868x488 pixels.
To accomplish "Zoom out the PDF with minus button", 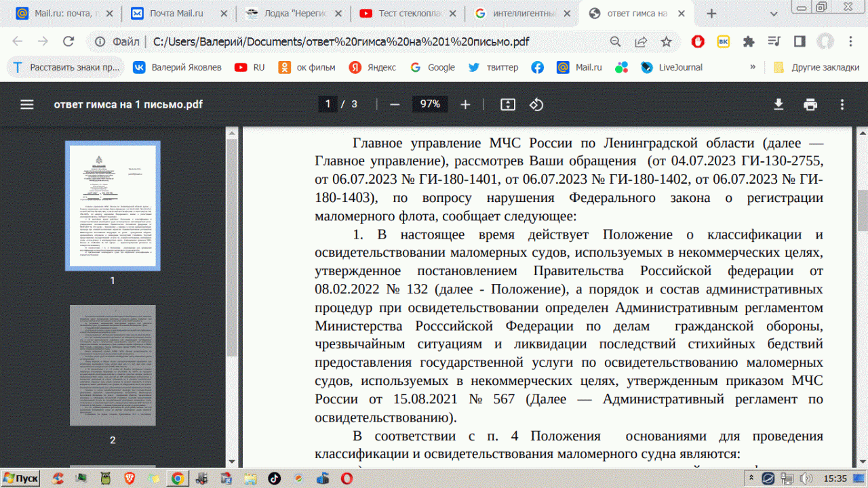I will 395,104.
